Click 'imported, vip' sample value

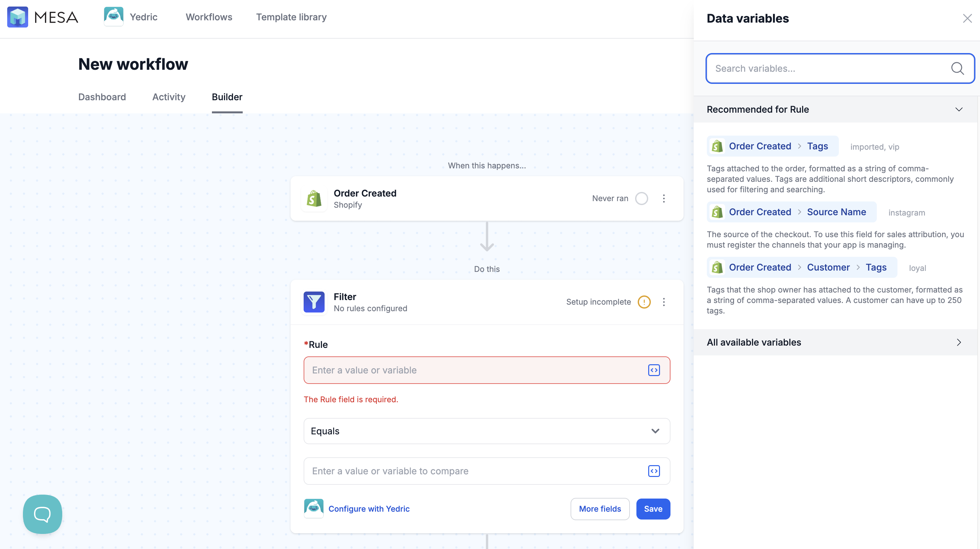(875, 147)
